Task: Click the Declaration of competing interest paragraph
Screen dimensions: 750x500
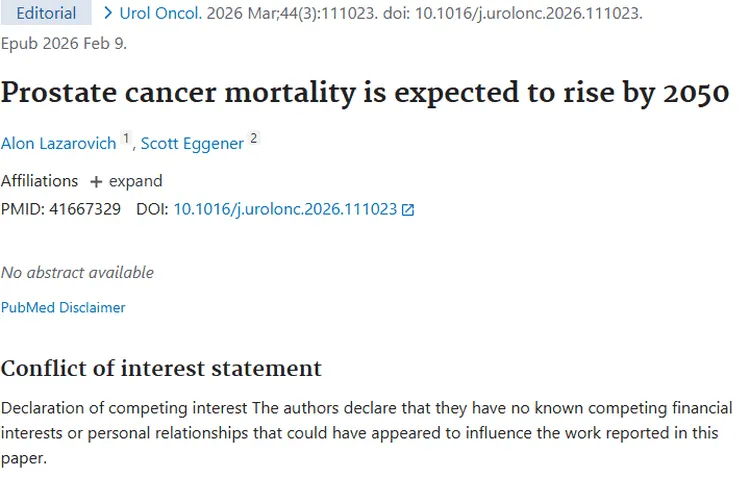Action: click(366, 433)
